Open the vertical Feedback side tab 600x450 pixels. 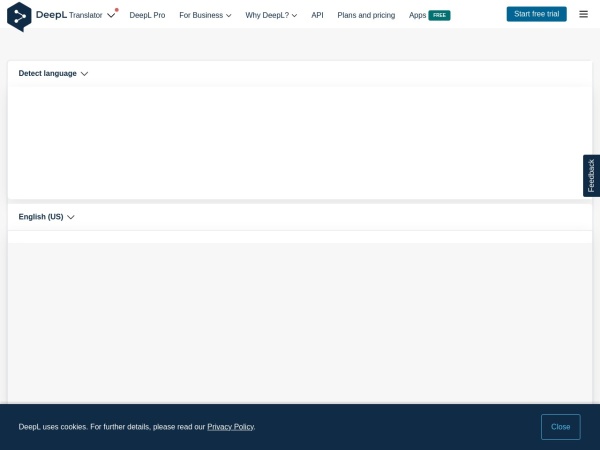591,176
